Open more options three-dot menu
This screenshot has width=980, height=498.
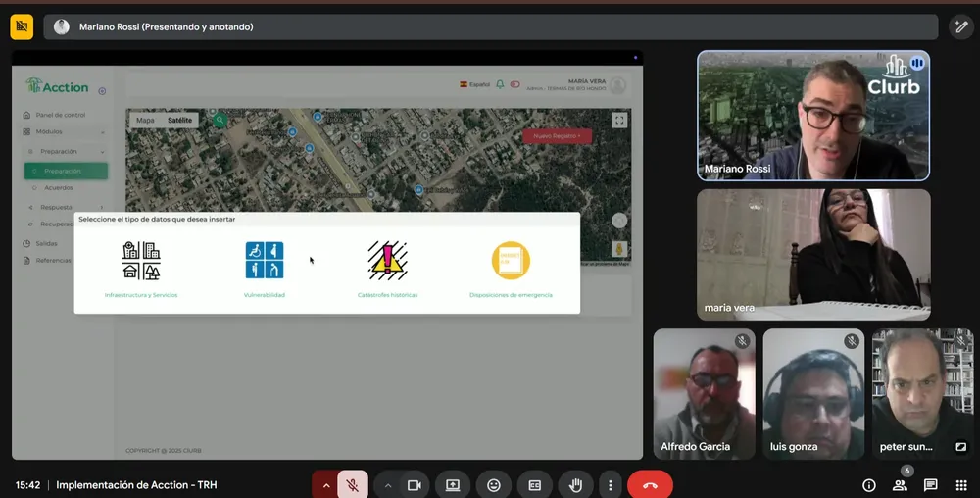pos(611,485)
